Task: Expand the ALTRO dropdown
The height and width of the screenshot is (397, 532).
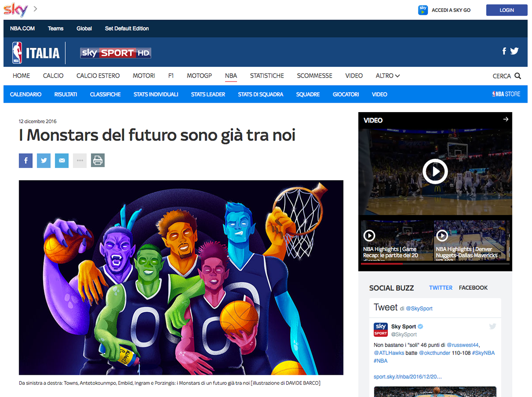Action: point(388,76)
